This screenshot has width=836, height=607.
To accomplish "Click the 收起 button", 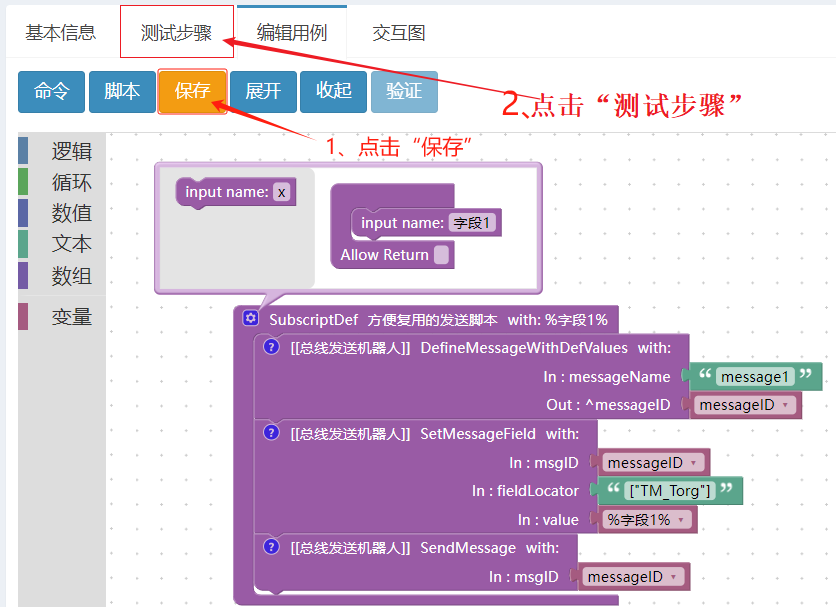I will pyautogui.click(x=333, y=92).
